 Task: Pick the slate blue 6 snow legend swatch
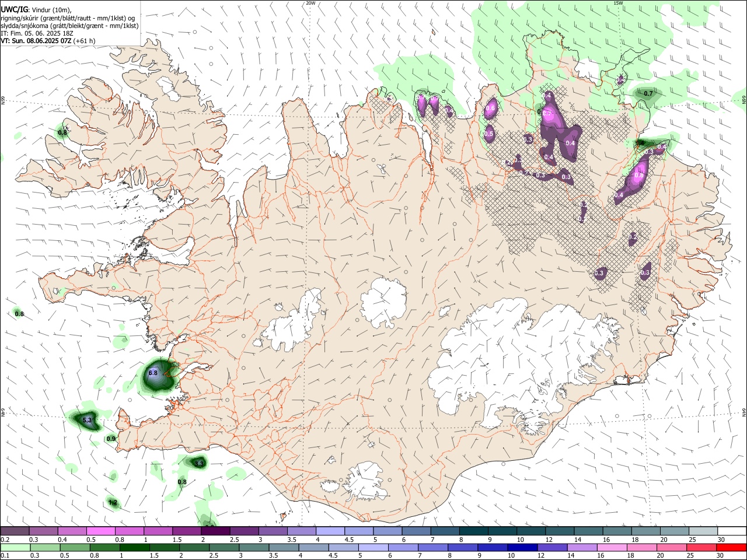417,531
